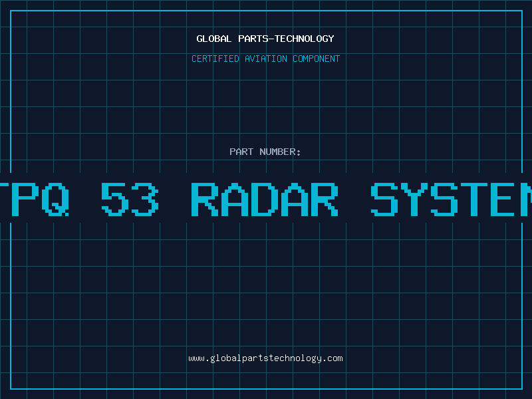This screenshot has width=532, height=399.
Task: Click the large word SYSTEM
Action: pos(452,199)
